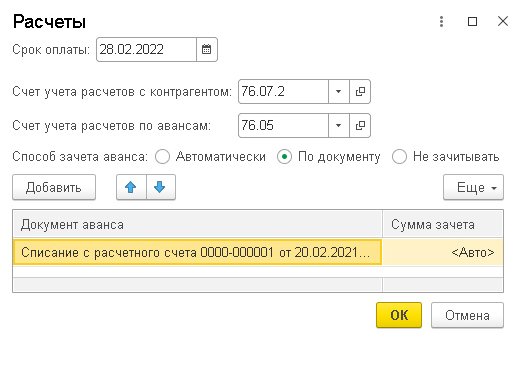Image resolution: width=524 pixels, height=369 pixels.
Task: Select the Автоматически radio option
Action: 162,156
